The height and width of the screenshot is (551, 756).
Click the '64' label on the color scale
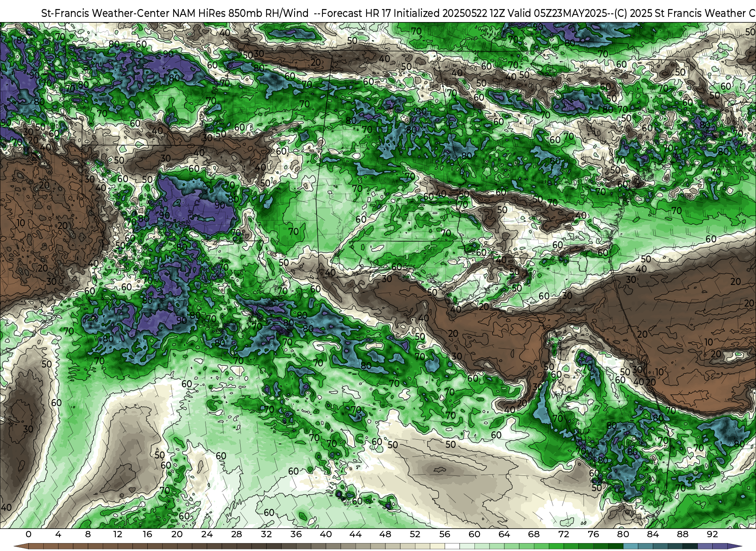pyautogui.click(x=504, y=534)
